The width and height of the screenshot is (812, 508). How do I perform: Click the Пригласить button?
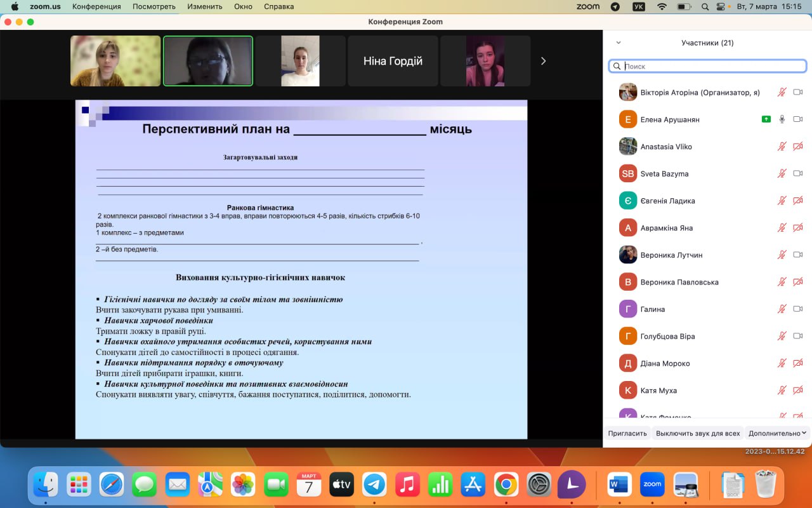[627, 433]
